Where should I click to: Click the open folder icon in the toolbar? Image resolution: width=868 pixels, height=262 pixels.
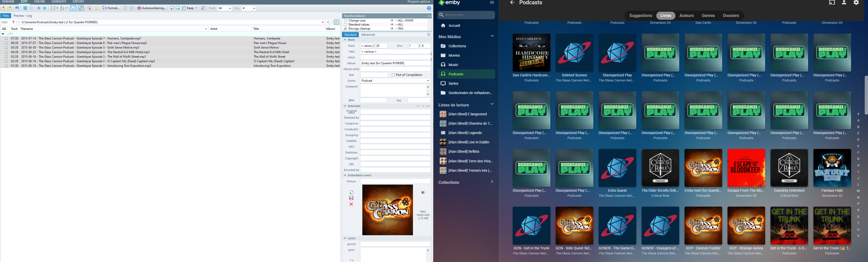pos(3,8)
